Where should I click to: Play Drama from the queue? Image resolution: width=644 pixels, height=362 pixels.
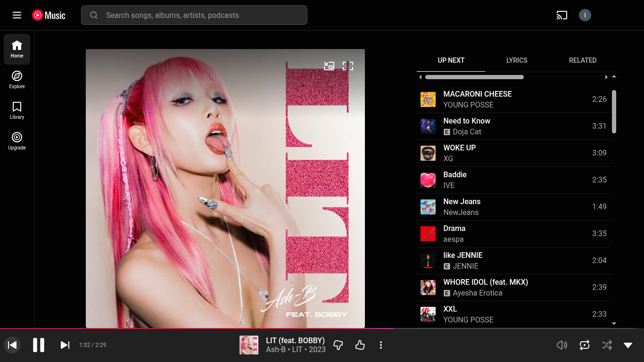pos(513,234)
